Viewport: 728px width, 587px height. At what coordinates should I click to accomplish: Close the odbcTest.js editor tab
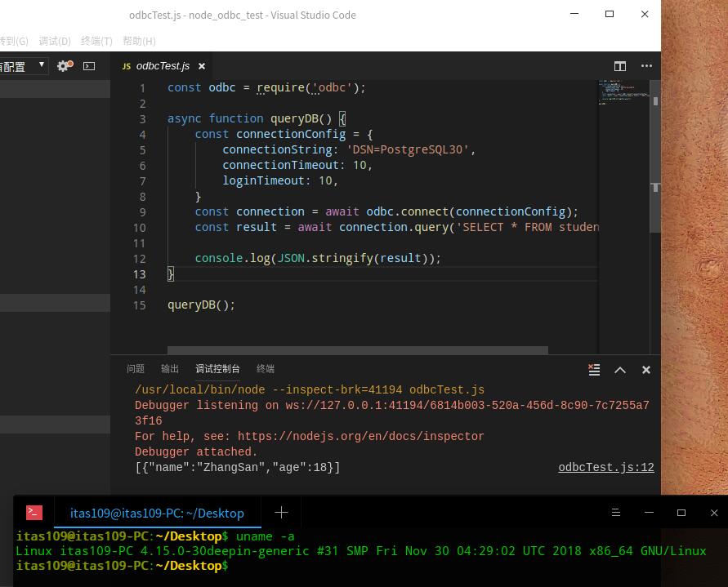[201, 66]
